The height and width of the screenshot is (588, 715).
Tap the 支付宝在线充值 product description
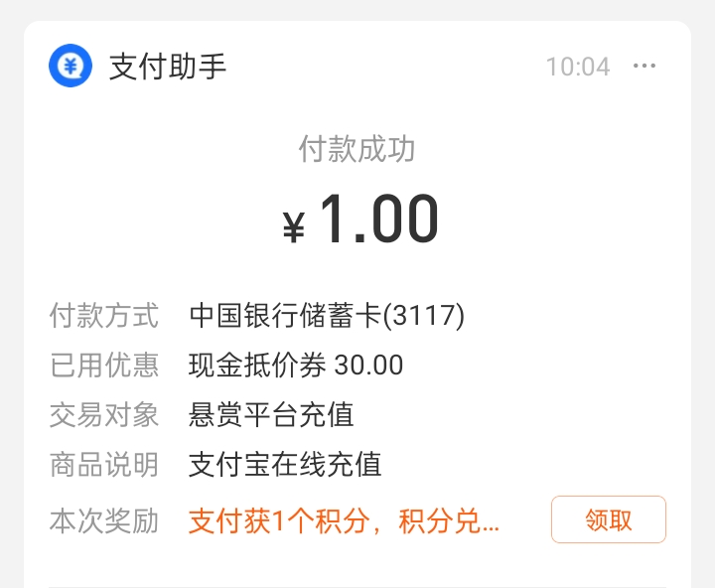pyautogui.click(x=285, y=465)
